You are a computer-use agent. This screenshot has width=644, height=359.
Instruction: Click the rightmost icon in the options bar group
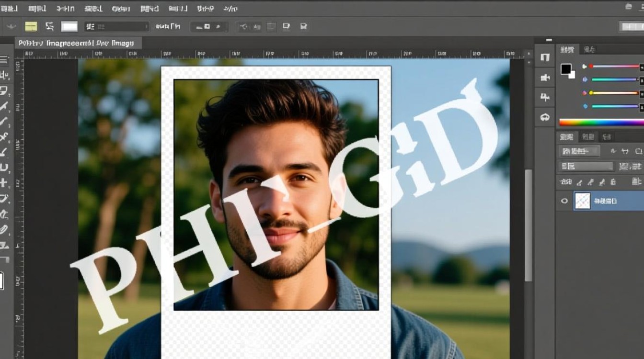[303, 26]
